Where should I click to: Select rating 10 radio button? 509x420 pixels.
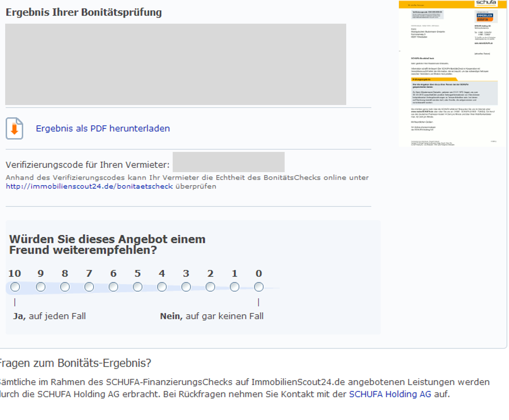pyautogui.click(x=15, y=287)
